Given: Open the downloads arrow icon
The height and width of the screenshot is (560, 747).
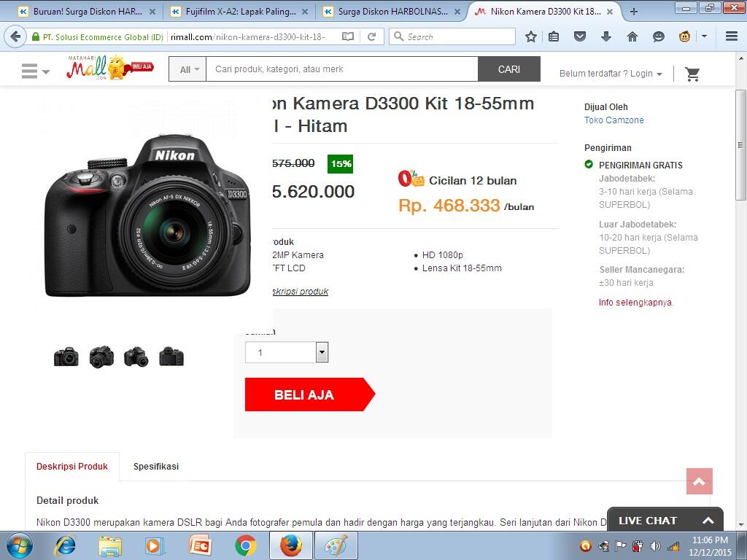Looking at the screenshot, I should pos(606,36).
